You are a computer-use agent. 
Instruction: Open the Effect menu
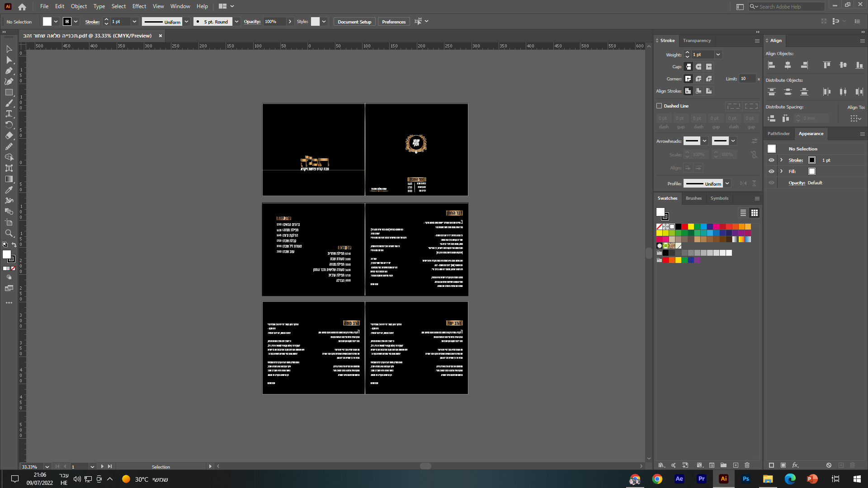tap(139, 6)
